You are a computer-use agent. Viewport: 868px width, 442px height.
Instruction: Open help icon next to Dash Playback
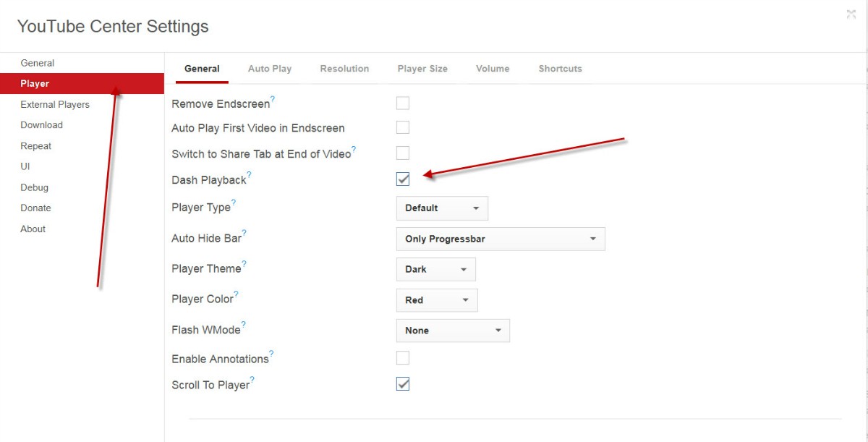pos(250,174)
